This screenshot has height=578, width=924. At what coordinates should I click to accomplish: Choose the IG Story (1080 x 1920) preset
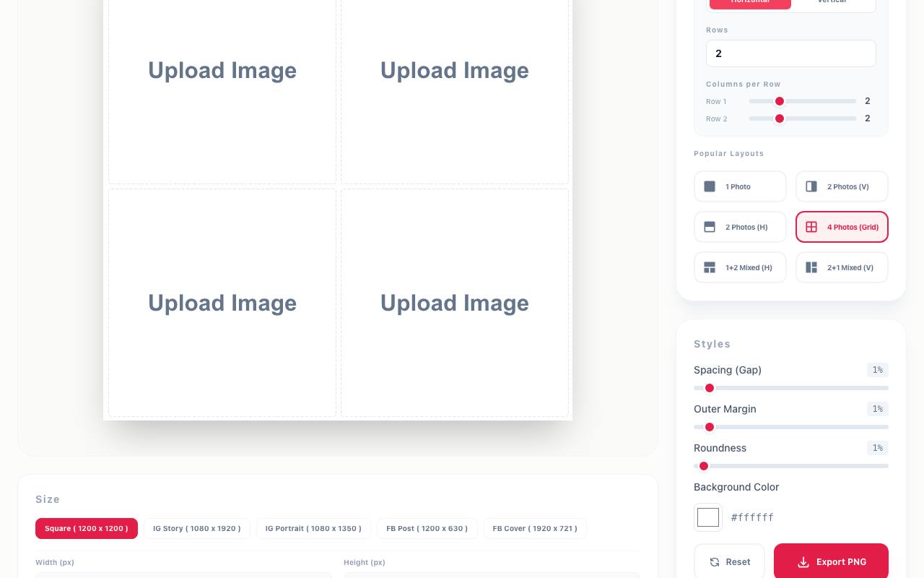click(197, 528)
